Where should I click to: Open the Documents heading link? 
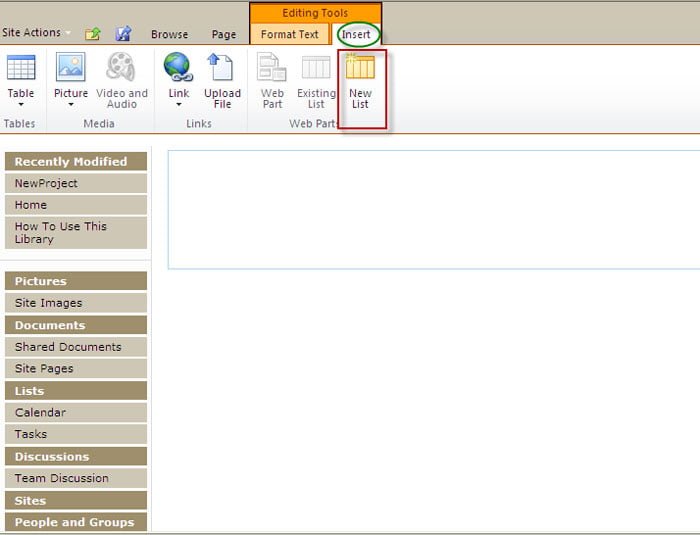point(76,325)
